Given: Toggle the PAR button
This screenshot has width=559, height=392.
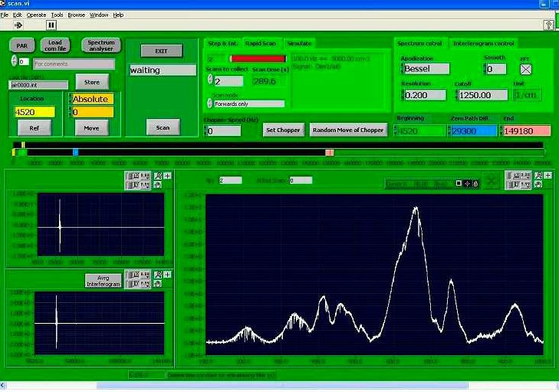Looking at the screenshot, I should [22, 46].
